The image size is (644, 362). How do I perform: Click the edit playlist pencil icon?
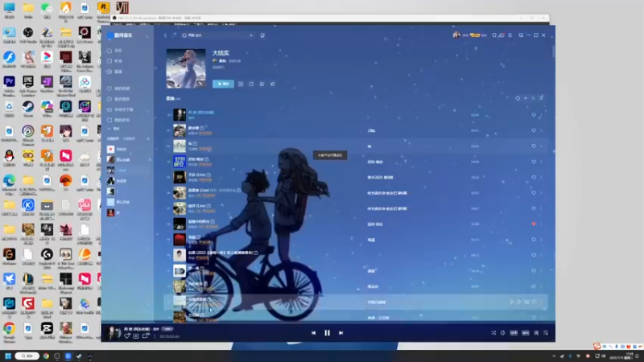(x=262, y=84)
